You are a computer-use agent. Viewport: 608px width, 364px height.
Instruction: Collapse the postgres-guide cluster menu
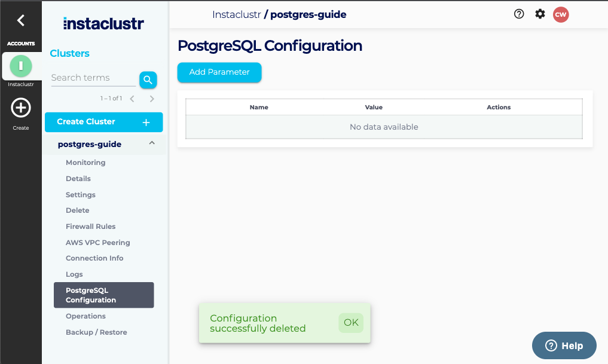click(152, 143)
